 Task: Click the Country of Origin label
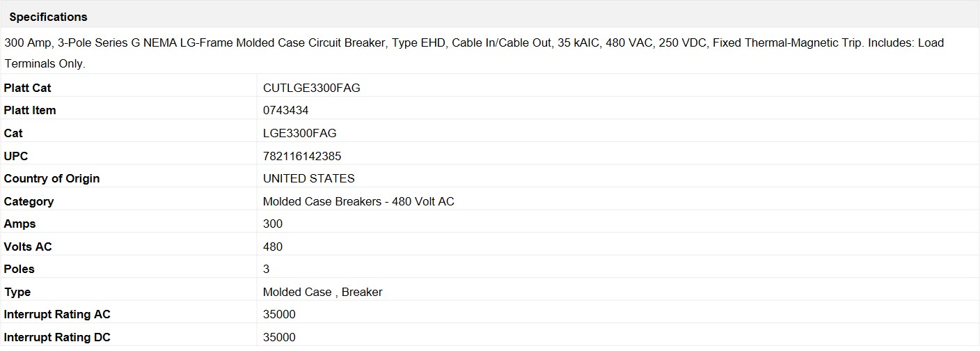tap(52, 178)
